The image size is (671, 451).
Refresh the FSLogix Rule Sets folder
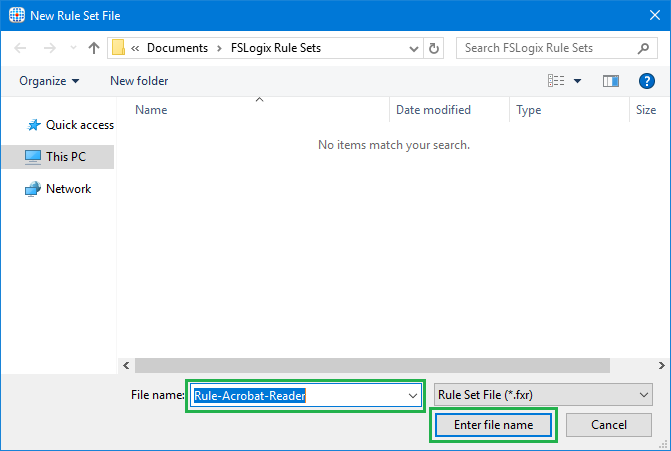pos(433,48)
